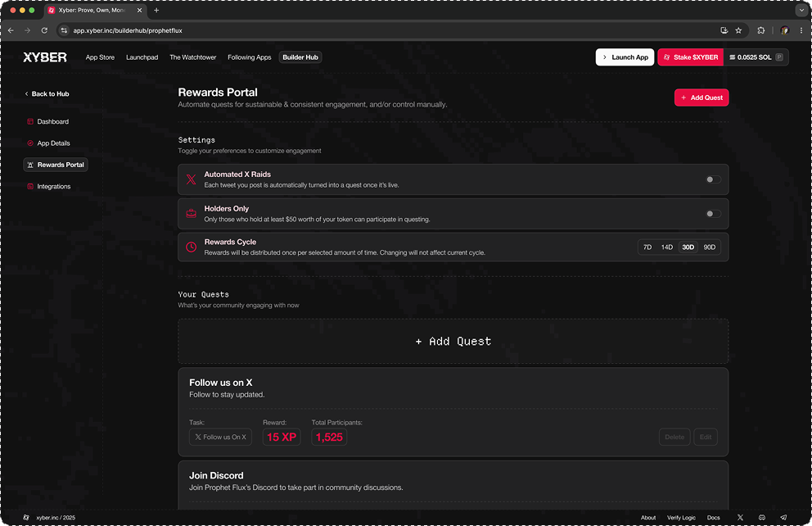Image resolution: width=812 pixels, height=526 pixels.
Task: Go to The Watchtower nav item
Action: (x=192, y=57)
